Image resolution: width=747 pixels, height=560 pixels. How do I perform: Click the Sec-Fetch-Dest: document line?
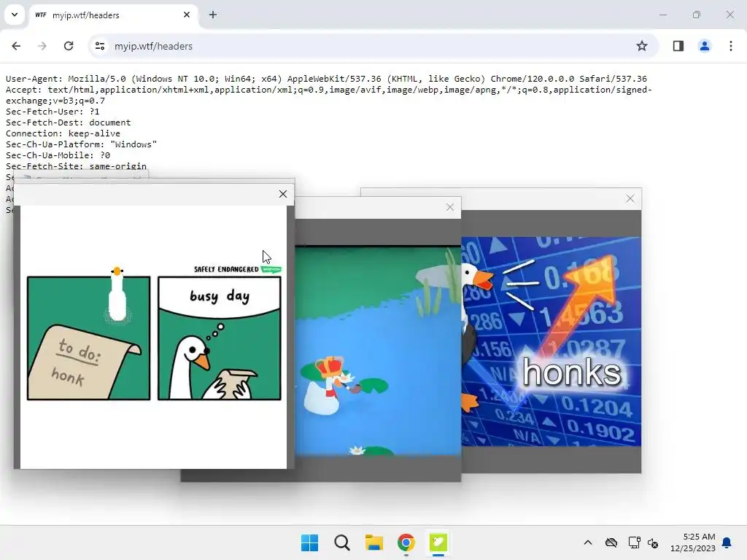pos(68,122)
